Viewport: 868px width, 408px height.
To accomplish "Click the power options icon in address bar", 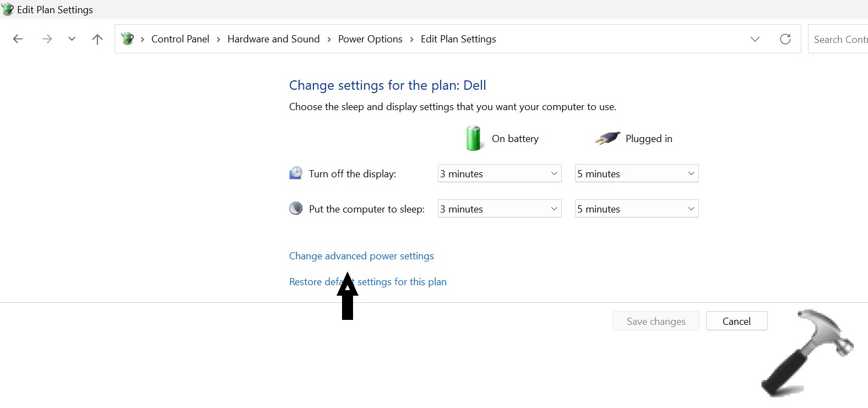I will click(127, 39).
